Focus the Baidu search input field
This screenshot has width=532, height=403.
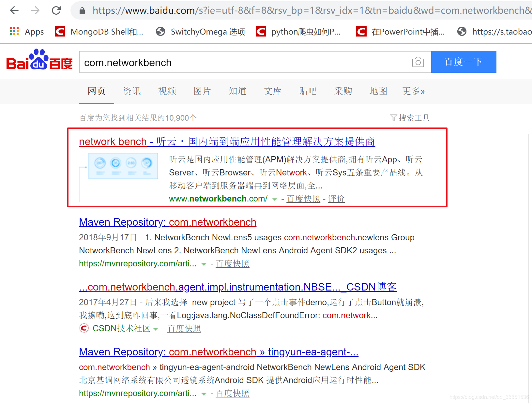pyautogui.click(x=245, y=62)
